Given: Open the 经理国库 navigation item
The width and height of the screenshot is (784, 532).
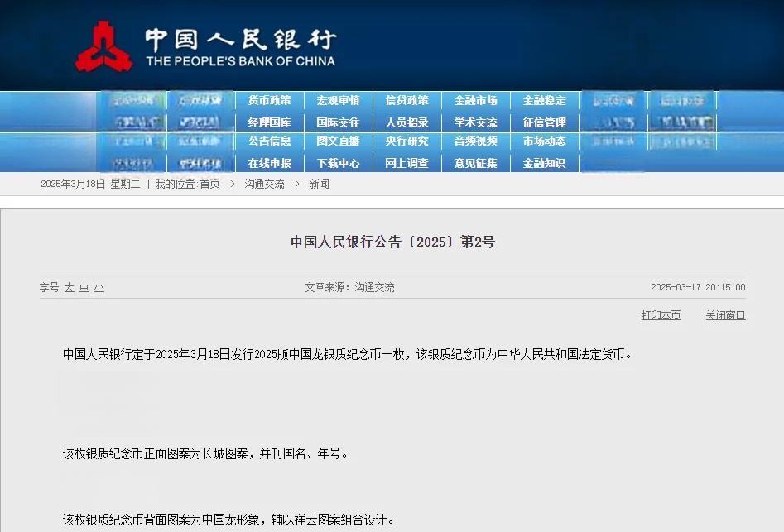Looking at the screenshot, I should coord(270,122).
